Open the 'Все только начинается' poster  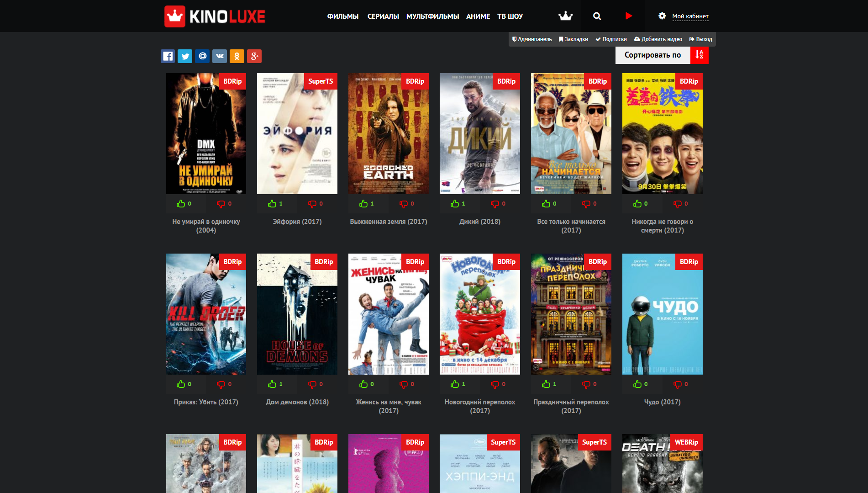[571, 133]
